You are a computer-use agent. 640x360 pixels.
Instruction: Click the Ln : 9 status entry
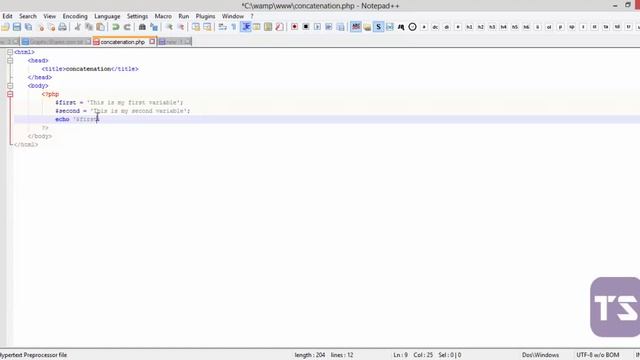point(400,355)
